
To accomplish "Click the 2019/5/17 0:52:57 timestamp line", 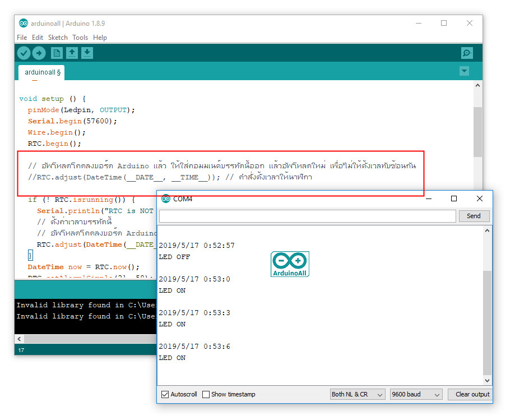I will (x=197, y=246).
